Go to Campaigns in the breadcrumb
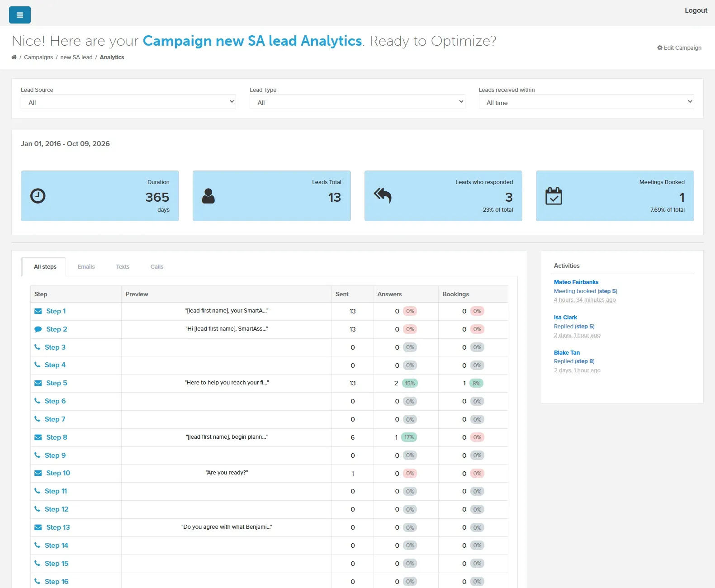The image size is (715, 588). (x=38, y=57)
